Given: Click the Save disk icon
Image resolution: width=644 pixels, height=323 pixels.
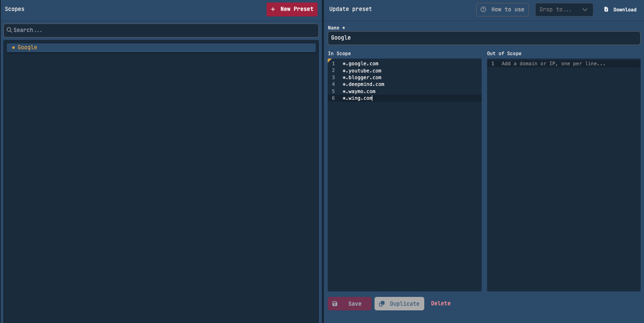Looking at the screenshot, I should coord(335,304).
